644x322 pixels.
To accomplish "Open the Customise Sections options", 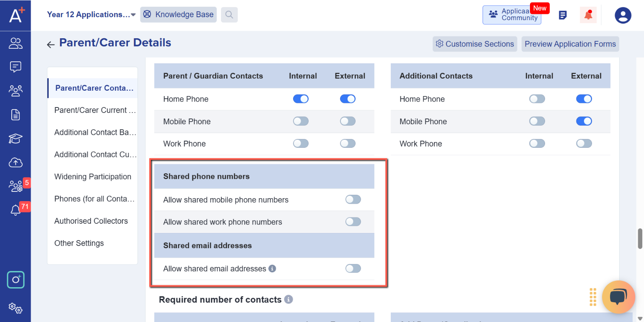I will [475, 44].
